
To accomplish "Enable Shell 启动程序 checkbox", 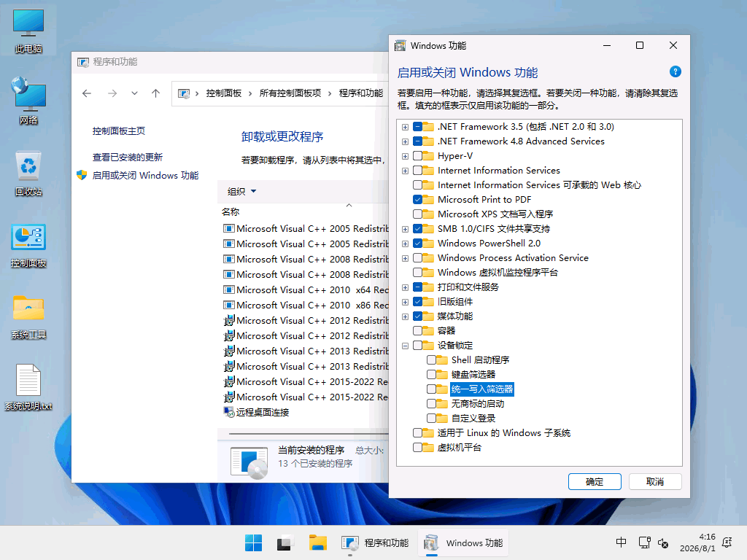I will coord(432,360).
